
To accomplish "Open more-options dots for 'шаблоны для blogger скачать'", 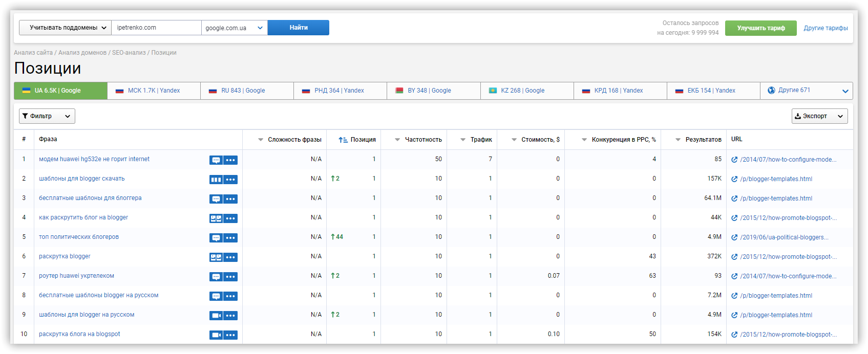I will tap(230, 180).
